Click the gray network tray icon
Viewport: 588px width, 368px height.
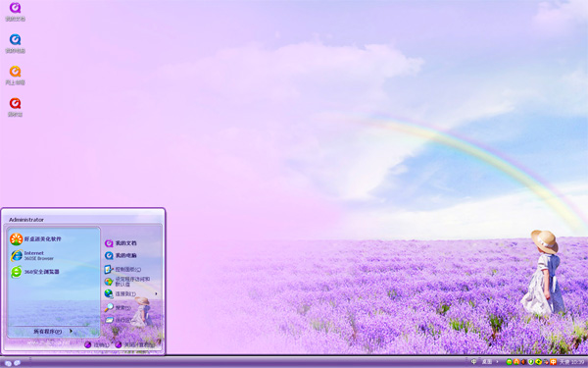click(x=546, y=362)
